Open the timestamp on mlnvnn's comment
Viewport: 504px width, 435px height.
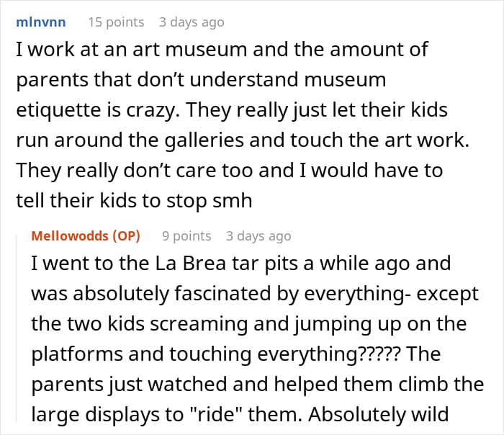(192, 22)
